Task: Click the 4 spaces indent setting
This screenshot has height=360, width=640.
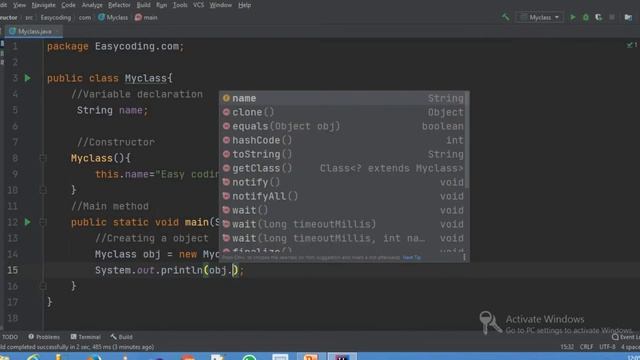Action: click(x=630, y=347)
